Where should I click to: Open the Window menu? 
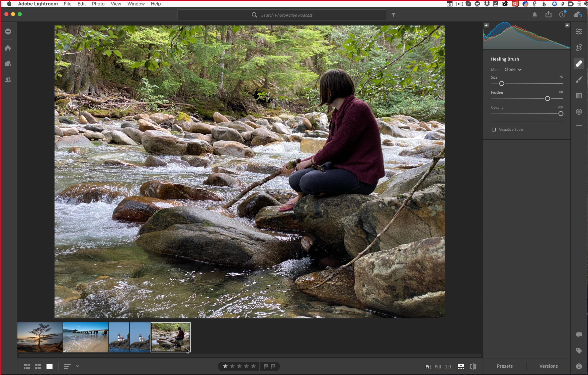(136, 4)
